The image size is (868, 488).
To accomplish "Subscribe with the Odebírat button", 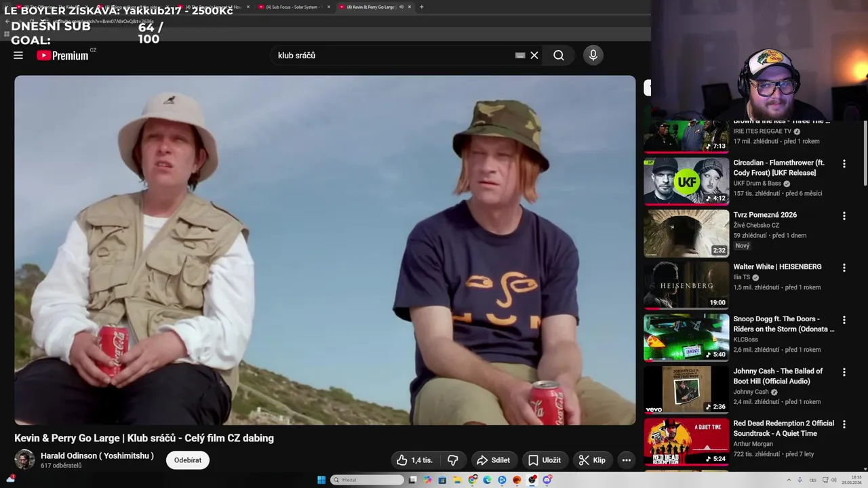I will tap(188, 460).
